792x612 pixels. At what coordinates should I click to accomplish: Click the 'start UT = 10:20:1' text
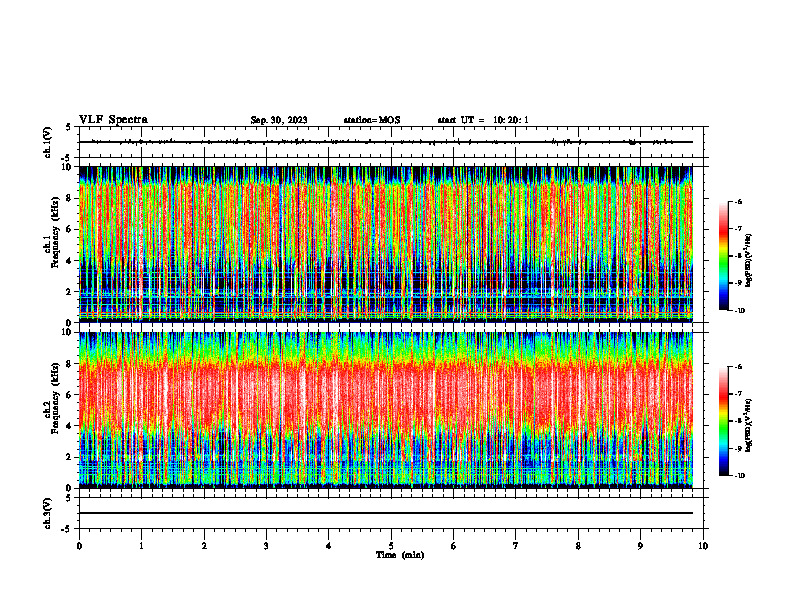483,120
